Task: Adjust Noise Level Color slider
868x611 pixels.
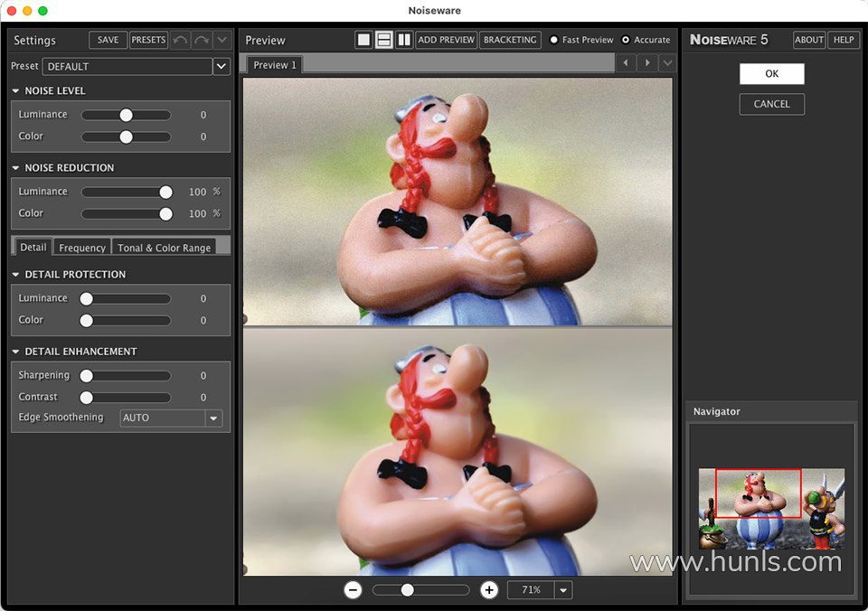Action: point(127,136)
